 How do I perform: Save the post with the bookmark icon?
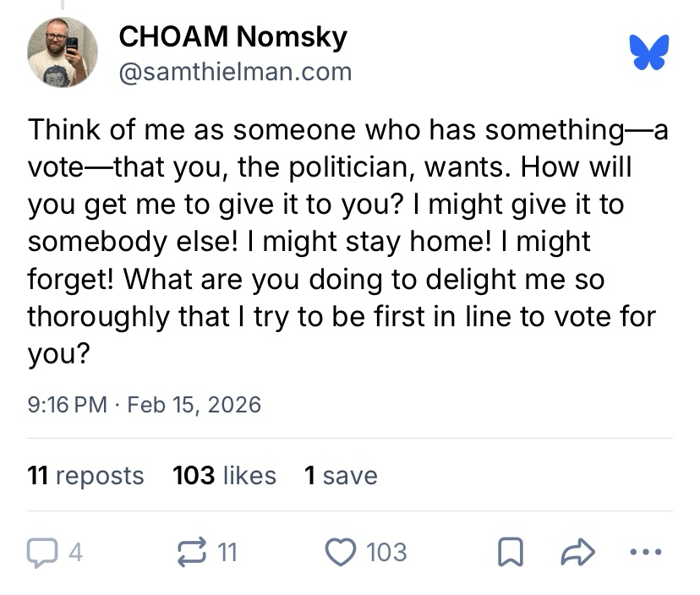pyautogui.click(x=509, y=554)
